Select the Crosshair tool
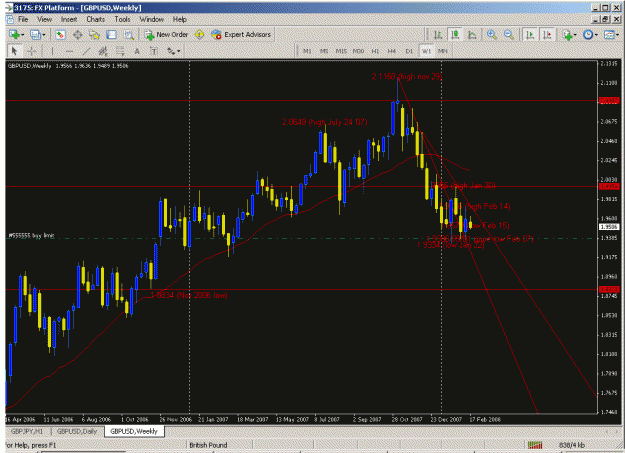The width and height of the screenshot is (625, 453). (31, 51)
